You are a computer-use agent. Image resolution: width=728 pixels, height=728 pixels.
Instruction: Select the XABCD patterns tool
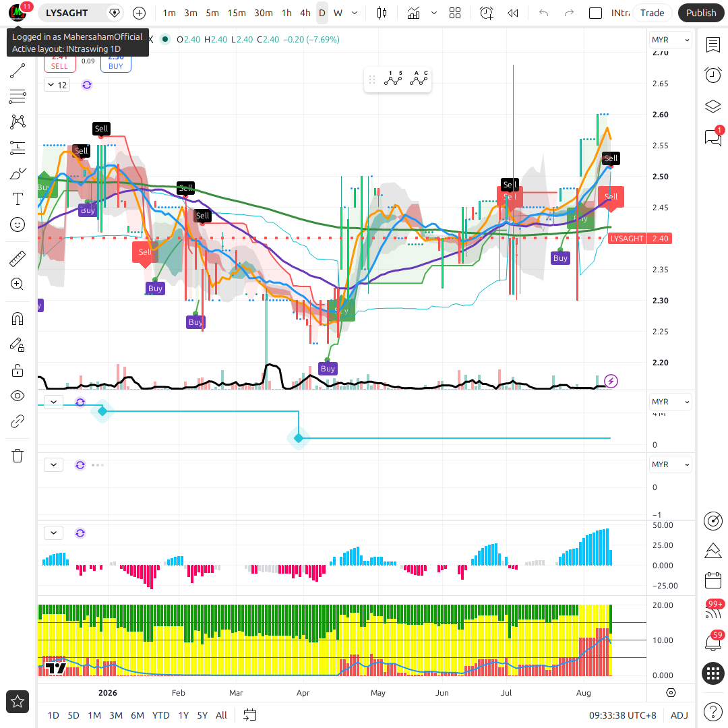pos(18,122)
